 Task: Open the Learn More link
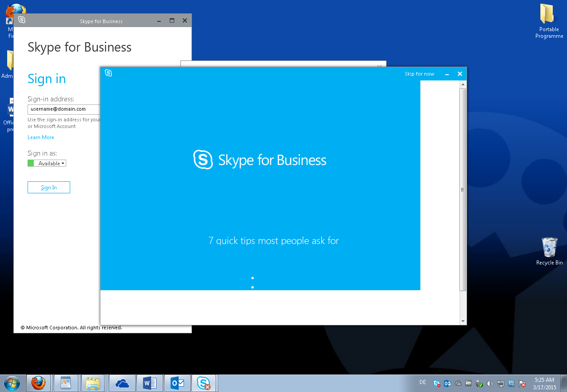[x=41, y=137]
